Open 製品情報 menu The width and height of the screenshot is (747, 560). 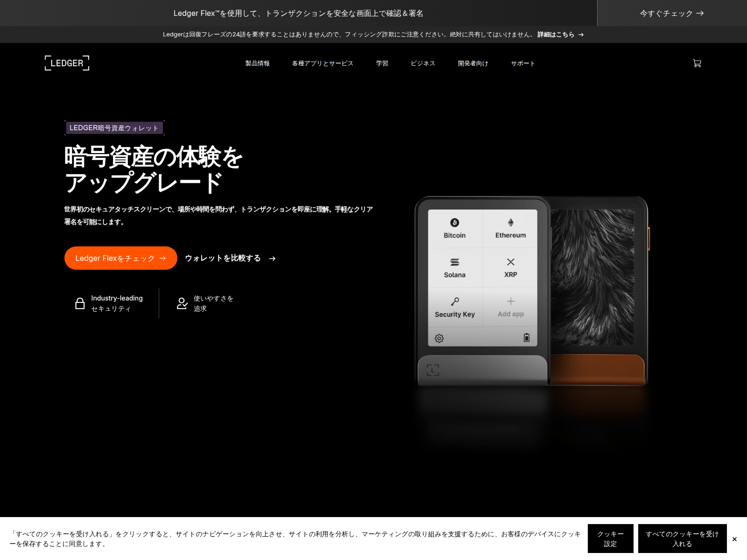(258, 63)
